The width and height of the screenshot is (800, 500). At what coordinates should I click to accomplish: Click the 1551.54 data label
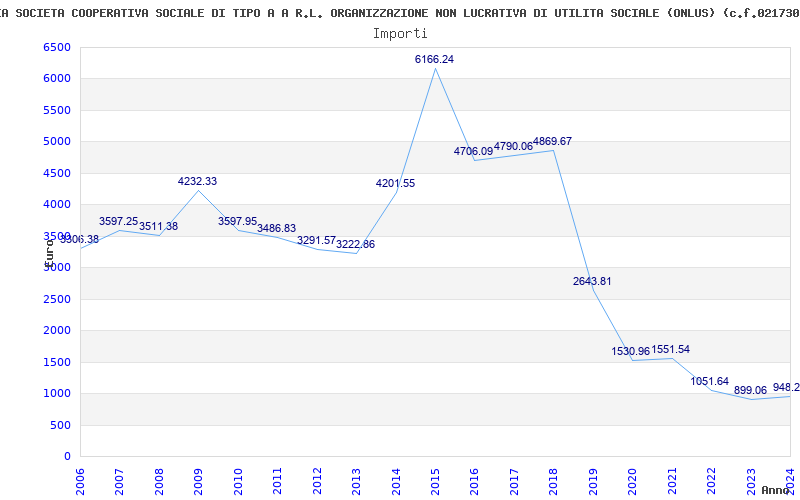click(x=670, y=349)
